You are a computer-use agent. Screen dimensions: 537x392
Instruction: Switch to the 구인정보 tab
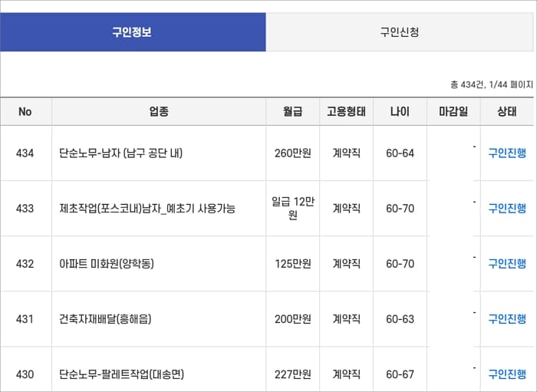pos(132,32)
